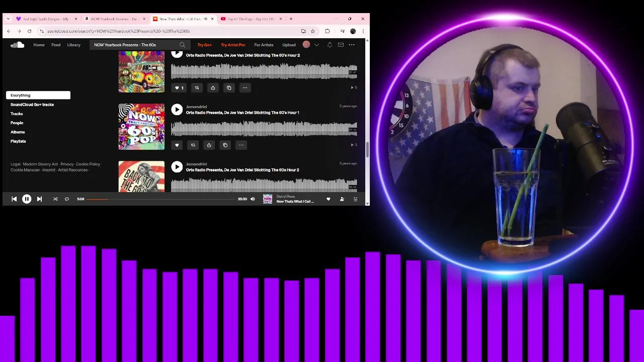The image size is (644, 362).
Task: Copy link of the top track
Action: click(x=229, y=87)
